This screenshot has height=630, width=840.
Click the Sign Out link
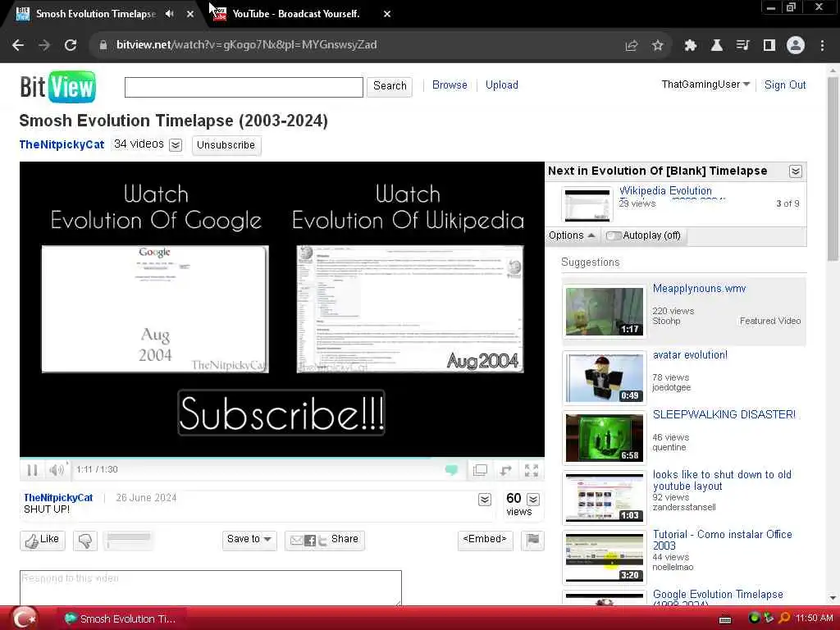[x=785, y=84]
